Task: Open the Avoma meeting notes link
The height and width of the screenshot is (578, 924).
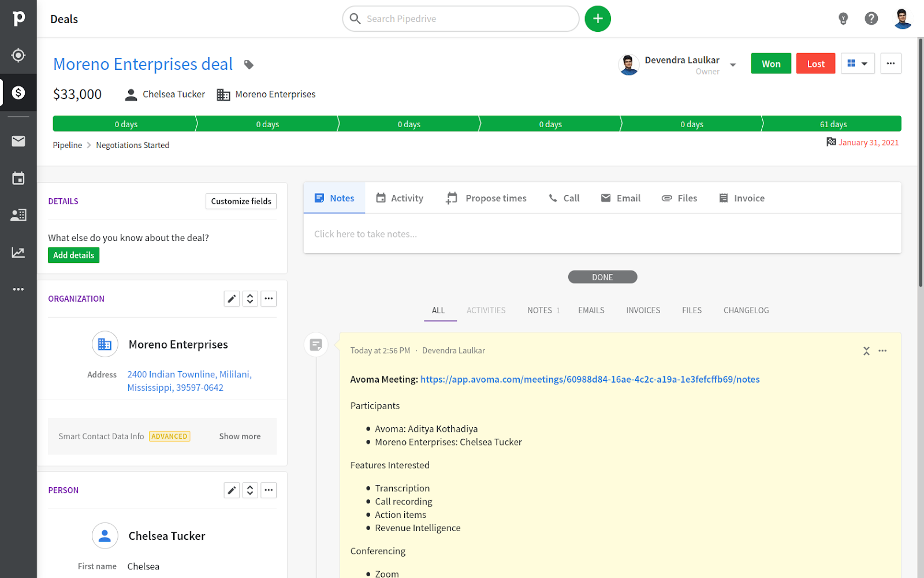Action: (x=590, y=379)
